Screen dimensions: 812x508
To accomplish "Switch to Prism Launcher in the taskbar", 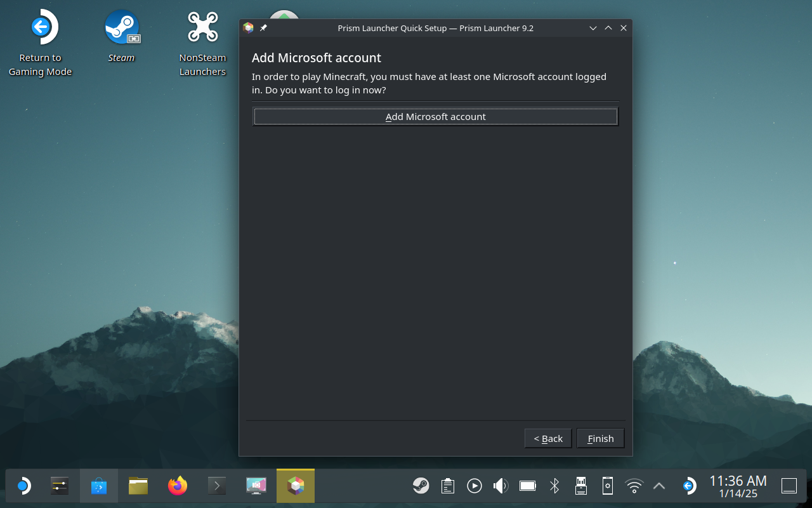I will pyautogui.click(x=296, y=486).
